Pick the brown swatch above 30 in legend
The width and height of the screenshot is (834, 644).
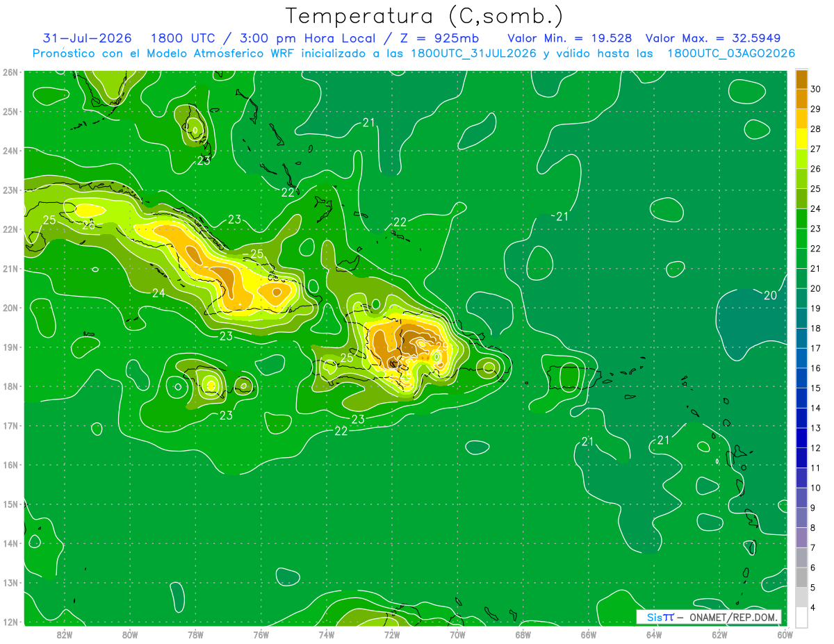click(x=801, y=79)
